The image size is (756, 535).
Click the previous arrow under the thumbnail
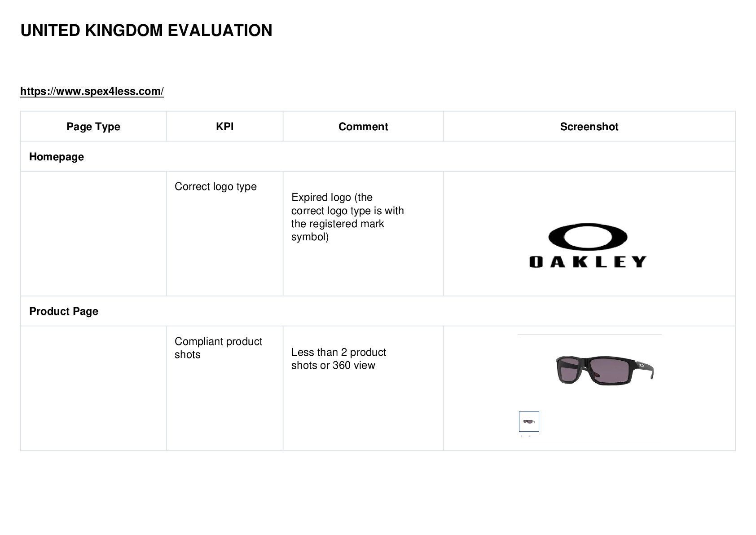tap(521, 436)
